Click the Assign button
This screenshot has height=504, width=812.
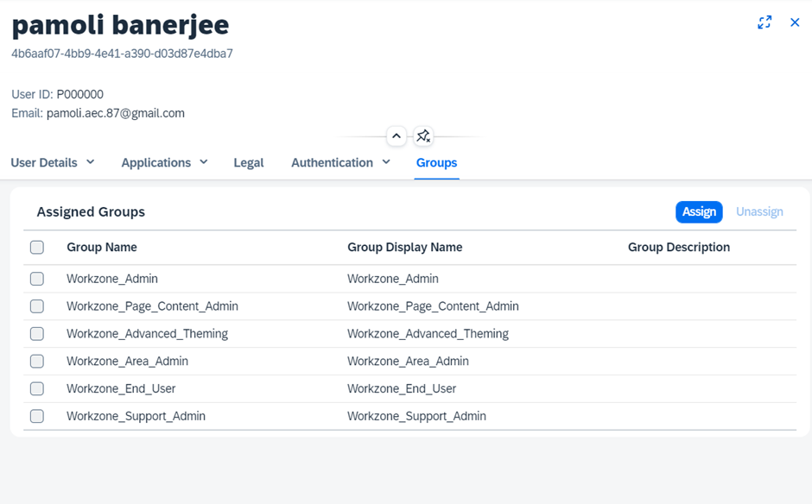pos(699,212)
